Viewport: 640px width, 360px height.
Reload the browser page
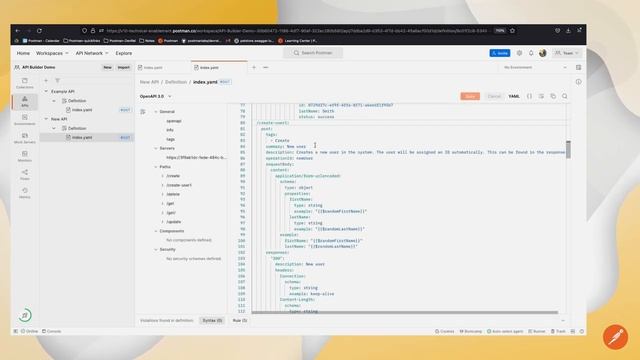pos(39,31)
